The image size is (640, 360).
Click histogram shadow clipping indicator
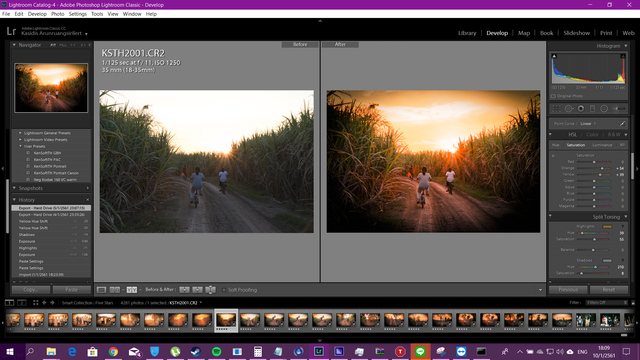click(554, 56)
